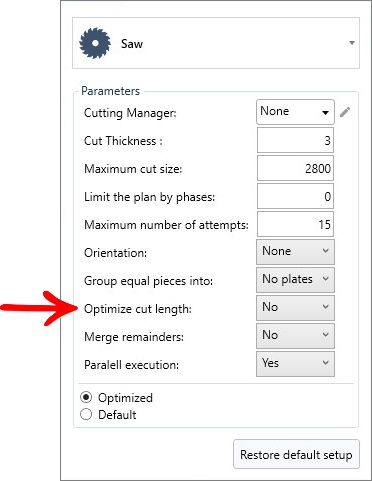Click the Cut Thickness input field
Image resolution: width=372 pixels, height=481 pixels.
pos(295,140)
